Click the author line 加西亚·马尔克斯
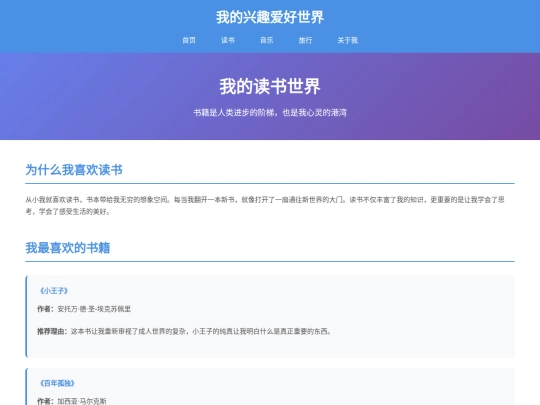The width and height of the screenshot is (540, 405). (x=72, y=401)
